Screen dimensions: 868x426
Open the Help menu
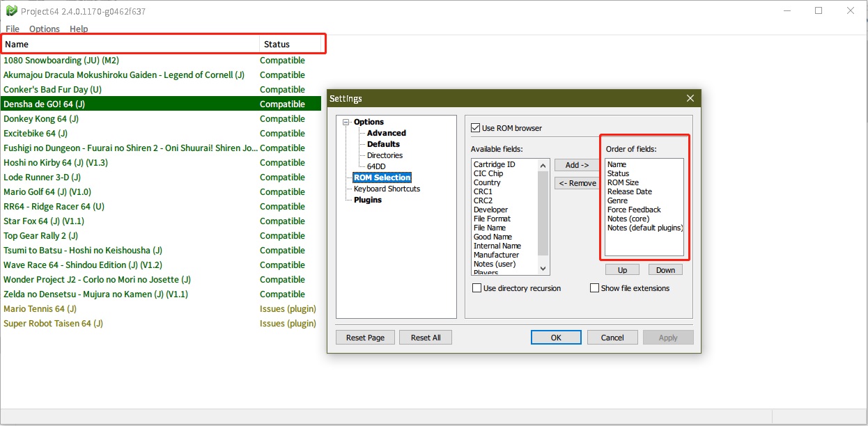pos(78,29)
